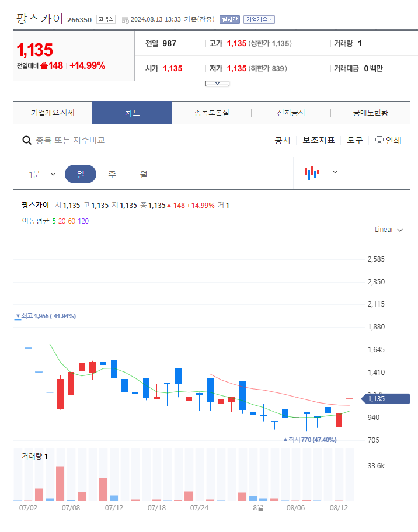The height and width of the screenshot is (532, 418).
Task: Open the 전자공시 tab
Action: pyautogui.click(x=290, y=113)
